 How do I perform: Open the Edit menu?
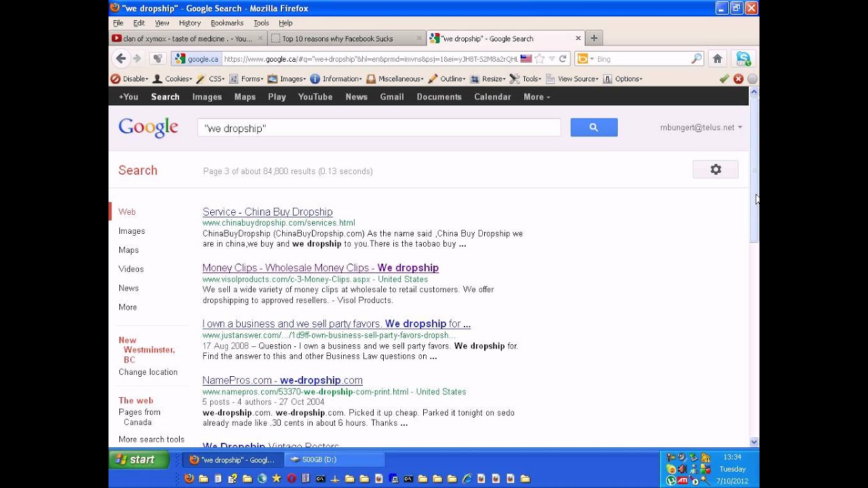pyautogui.click(x=139, y=23)
